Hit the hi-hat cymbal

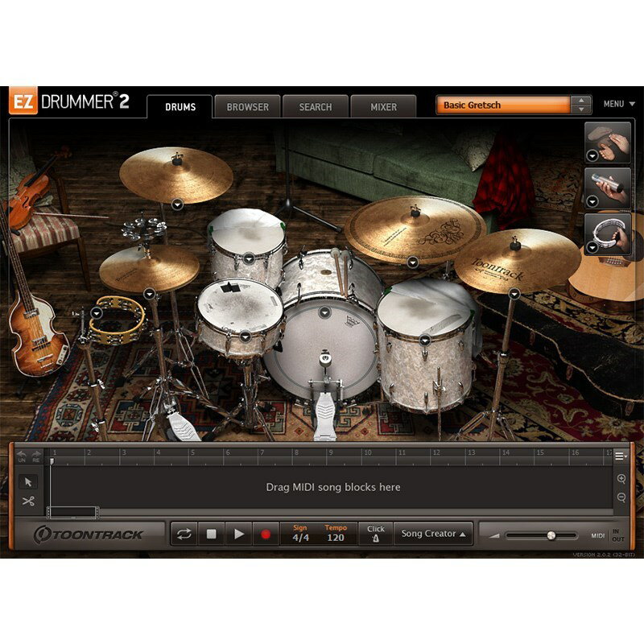point(150,268)
